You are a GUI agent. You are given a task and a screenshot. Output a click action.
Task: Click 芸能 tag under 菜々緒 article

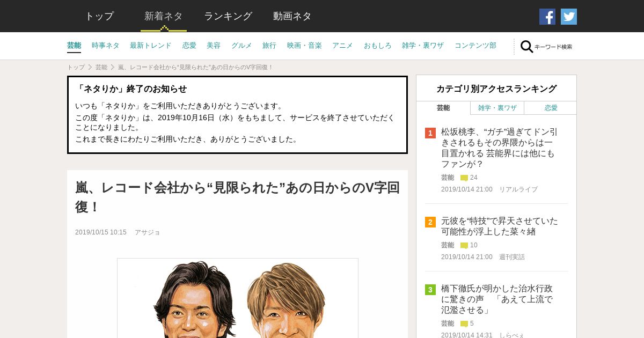[448, 245]
